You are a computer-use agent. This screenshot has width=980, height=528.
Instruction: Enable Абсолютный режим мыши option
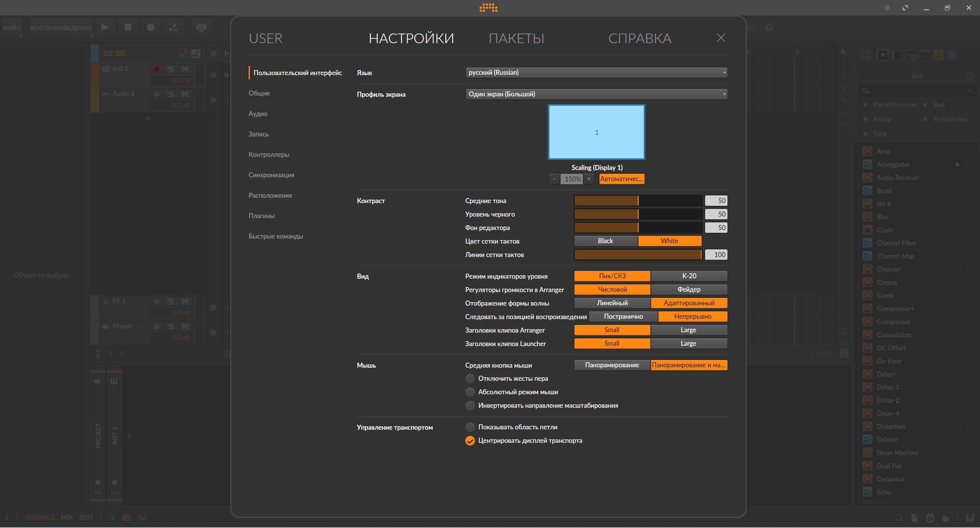(470, 392)
